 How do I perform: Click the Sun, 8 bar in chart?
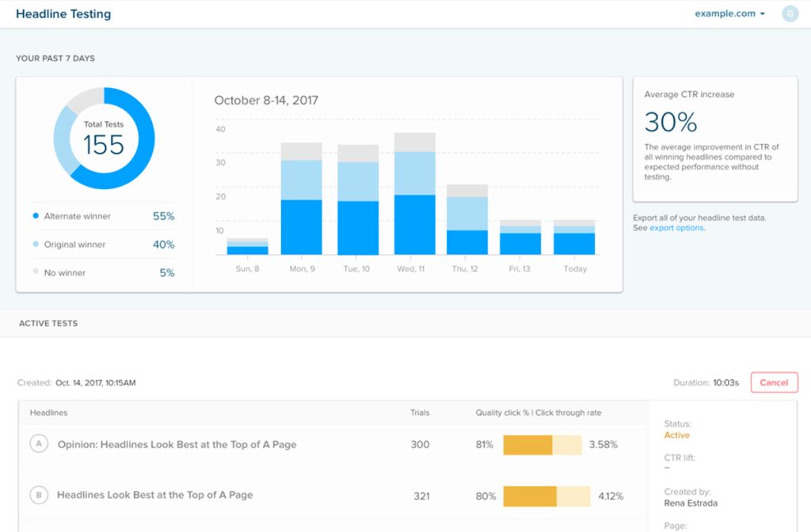(247, 248)
